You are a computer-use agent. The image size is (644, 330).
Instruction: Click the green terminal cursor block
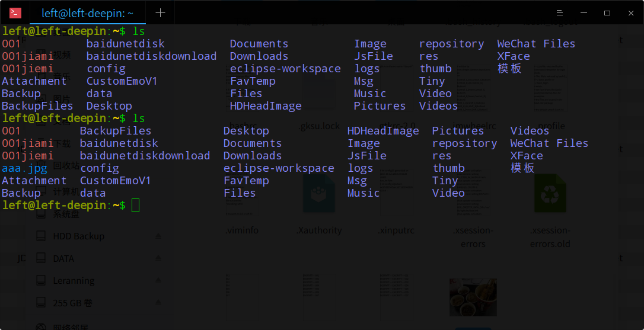point(136,205)
